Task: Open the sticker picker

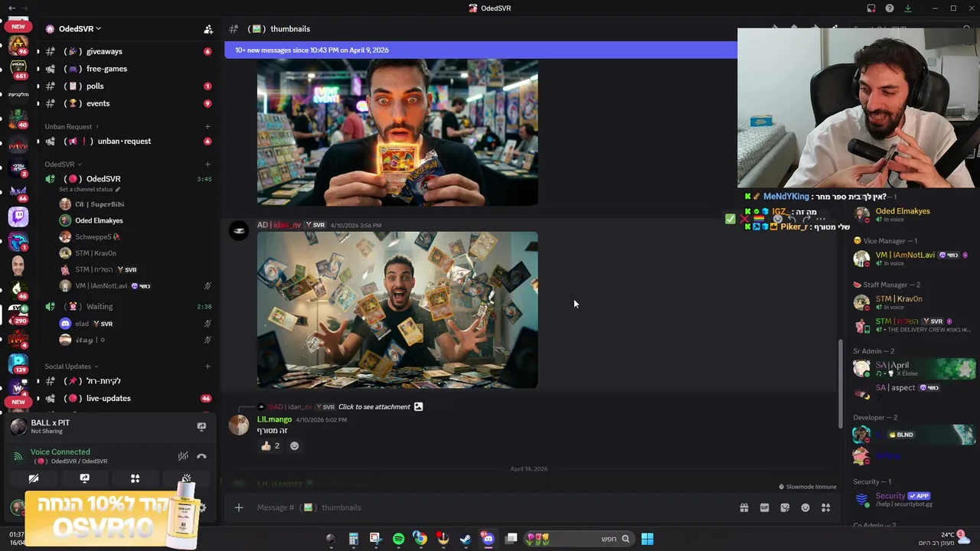Action: 785,507
